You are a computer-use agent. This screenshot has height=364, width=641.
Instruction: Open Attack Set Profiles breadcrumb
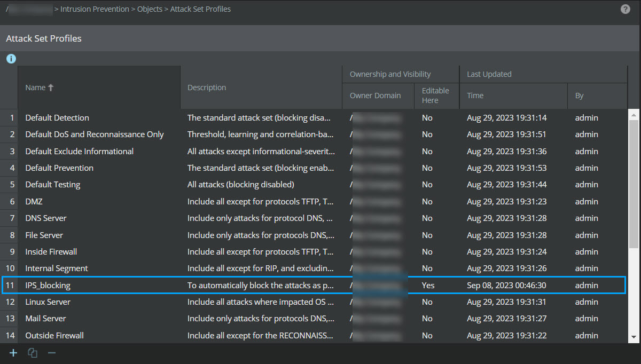pos(200,9)
